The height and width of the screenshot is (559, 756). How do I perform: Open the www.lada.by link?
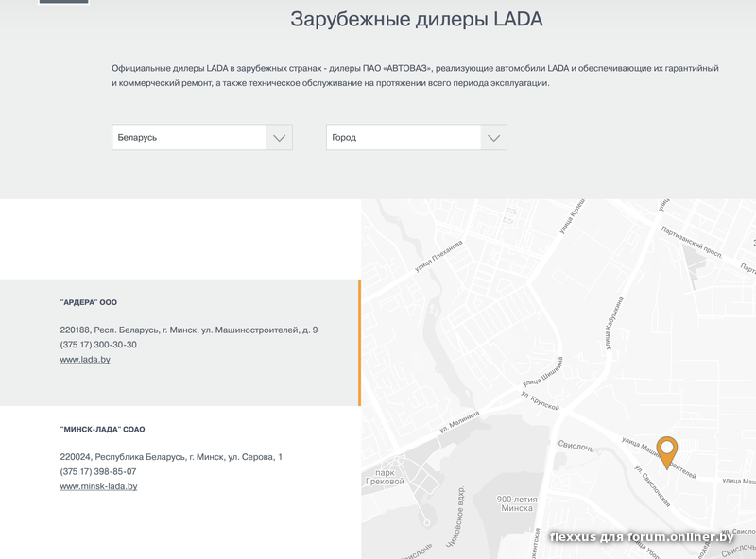(85, 360)
